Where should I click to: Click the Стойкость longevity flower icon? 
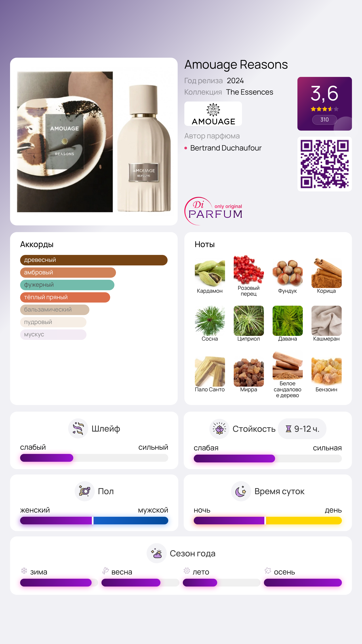pyautogui.click(x=219, y=429)
